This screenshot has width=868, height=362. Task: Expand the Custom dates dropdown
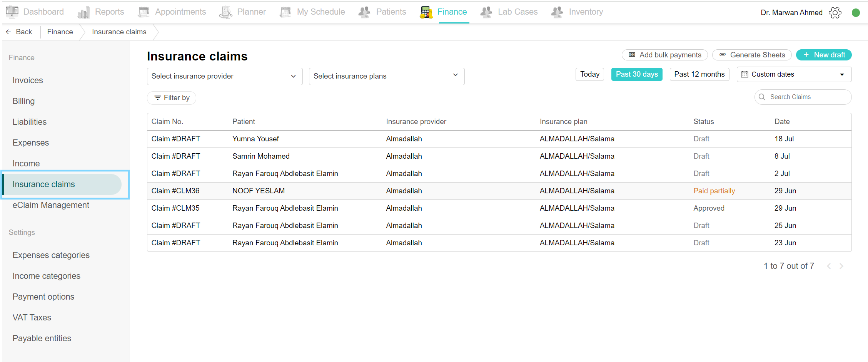[x=794, y=74]
